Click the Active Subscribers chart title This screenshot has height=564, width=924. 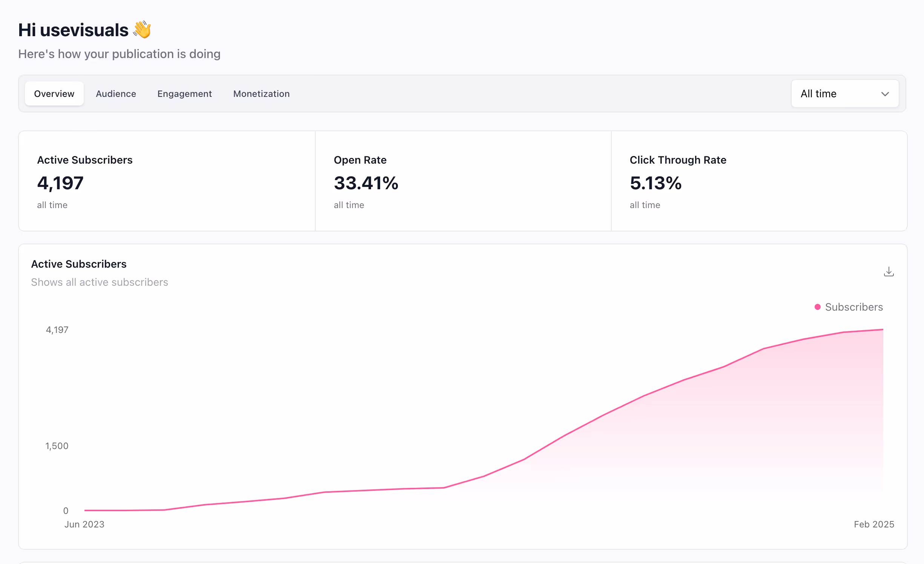[79, 264]
